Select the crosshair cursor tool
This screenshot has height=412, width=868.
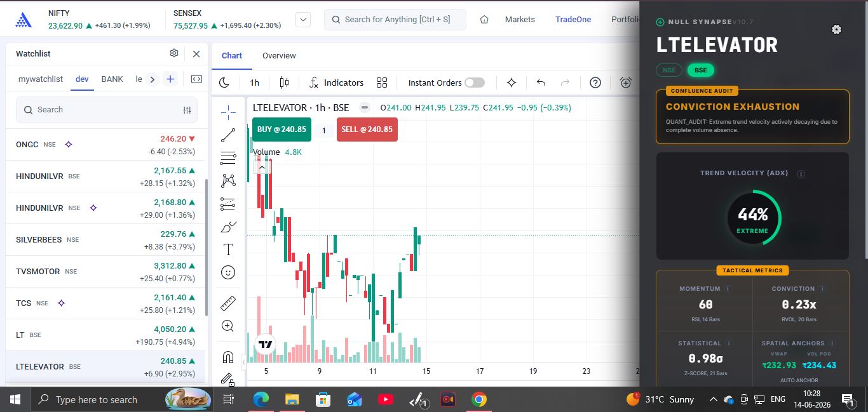pos(228,112)
